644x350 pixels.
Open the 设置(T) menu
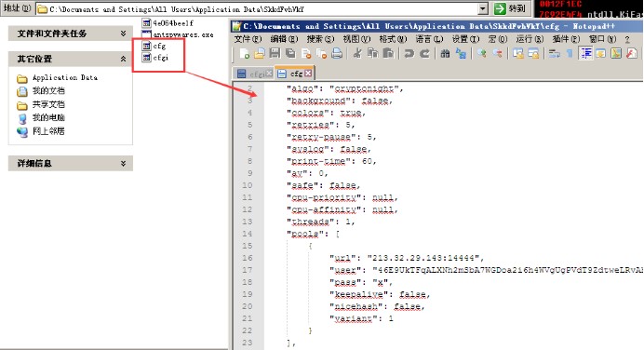[465, 39]
